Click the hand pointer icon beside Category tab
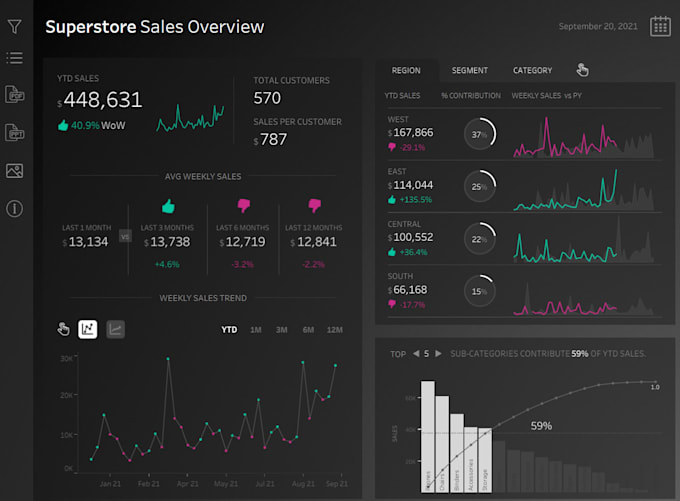 [582, 70]
